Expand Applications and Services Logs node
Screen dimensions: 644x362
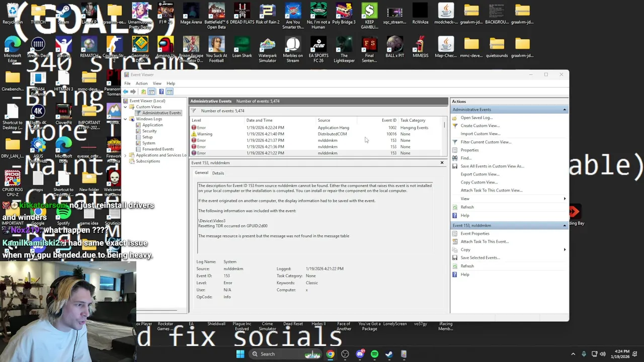point(125,155)
